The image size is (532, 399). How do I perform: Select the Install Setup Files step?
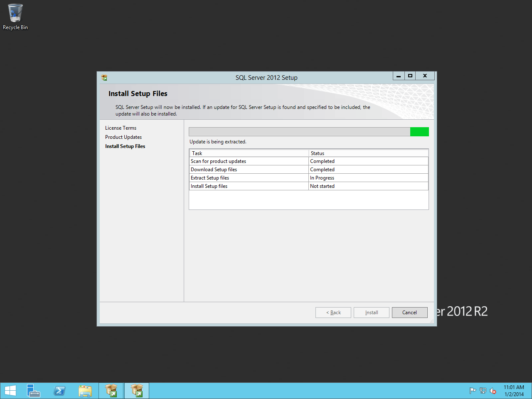tap(125, 146)
